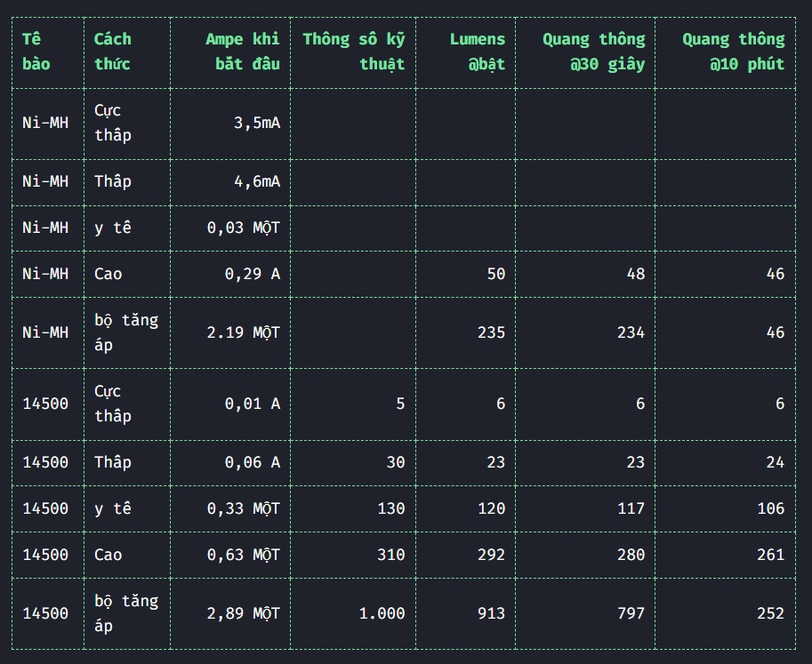Select the "Thông số kỹ thuật" header
Viewport: 812px width, 664px height.
tap(353, 52)
